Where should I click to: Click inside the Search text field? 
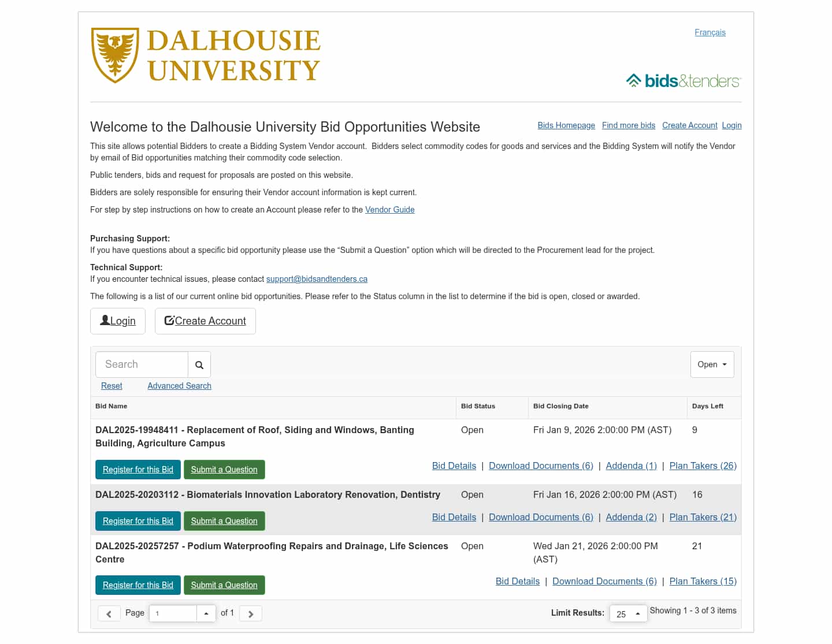[x=142, y=364]
